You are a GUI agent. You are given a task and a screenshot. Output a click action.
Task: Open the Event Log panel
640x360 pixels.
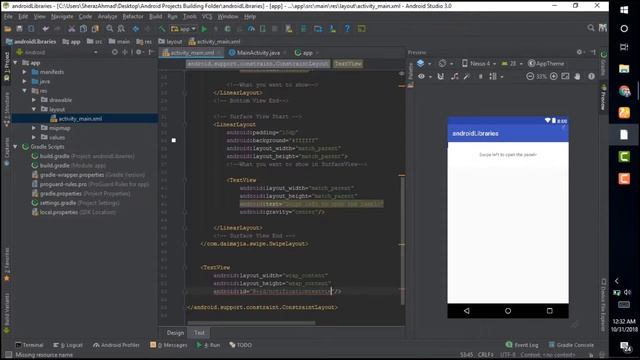pyautogui.click(x=522, y=345)
